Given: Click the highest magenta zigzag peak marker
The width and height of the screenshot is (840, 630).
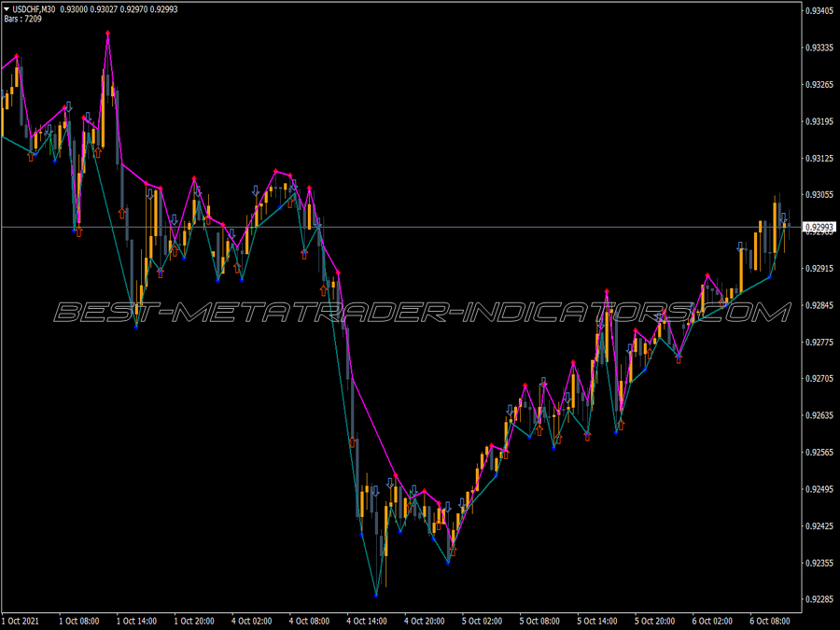Looking at the screenshot, I should 107,34.
